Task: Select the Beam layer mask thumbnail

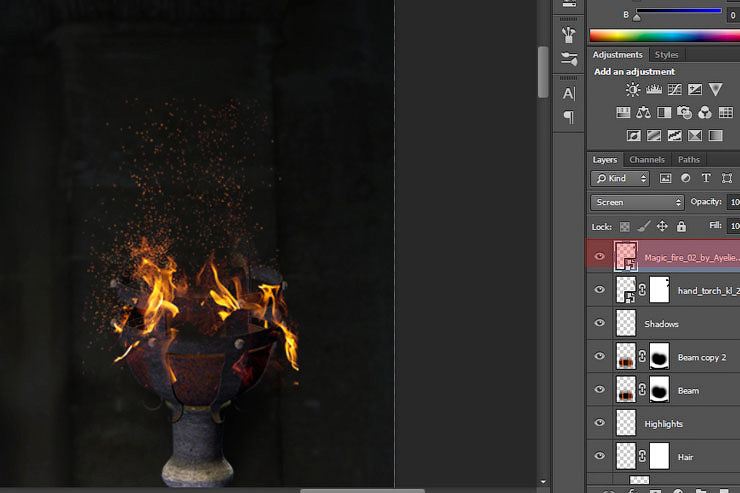Action: pyautogui.click(x=659, y=390)
